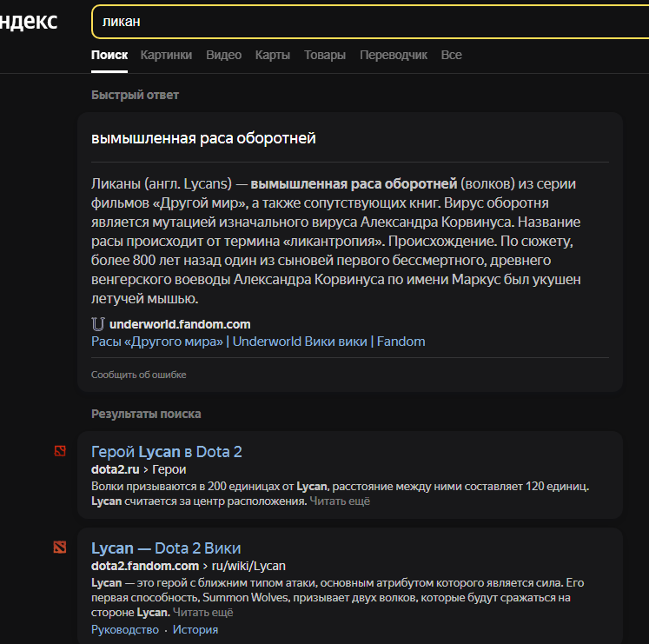
Task: Click the dota2.fandom.com domain link
Action: [x=145, y=566]
